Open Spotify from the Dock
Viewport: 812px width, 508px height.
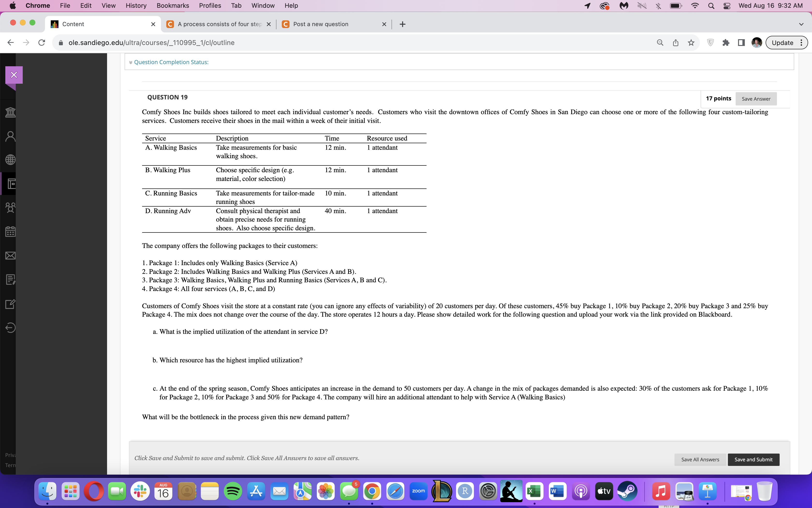[233, 492]
